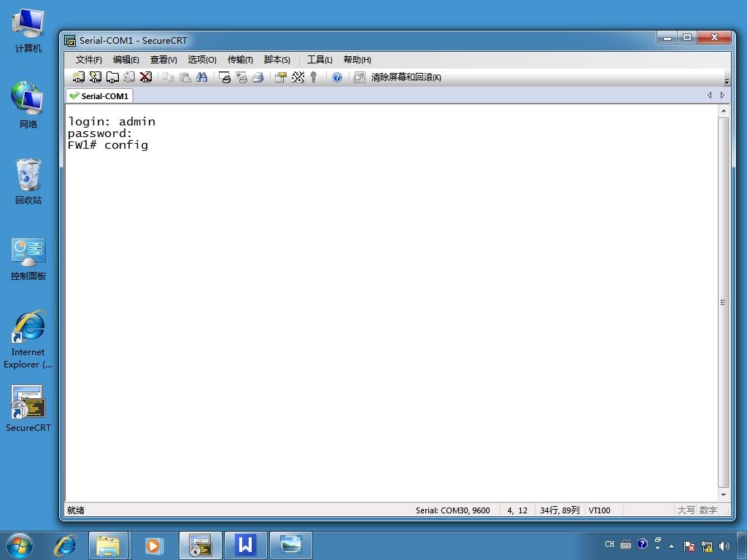747x560 pixels.
Task: Click the icon left of 清除屏幕和回滚
Action: (x=359, y=77)
